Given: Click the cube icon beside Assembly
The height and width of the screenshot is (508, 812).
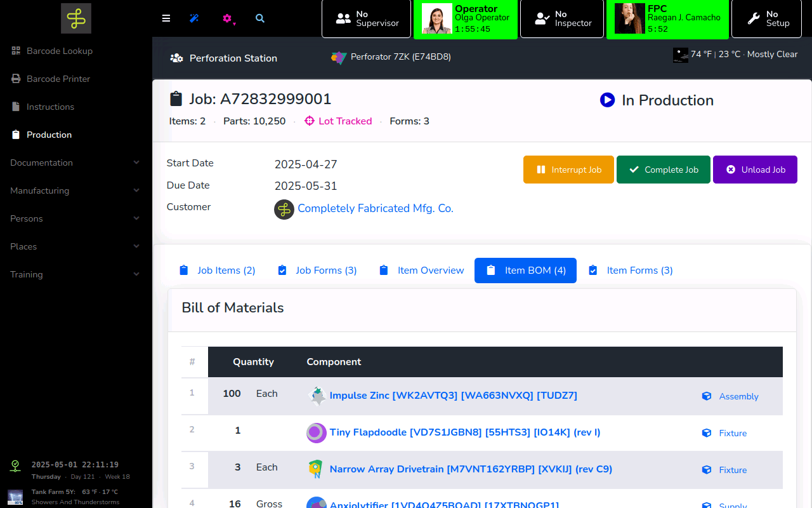Looking at the screenshot, I should [x=707, y=396].
